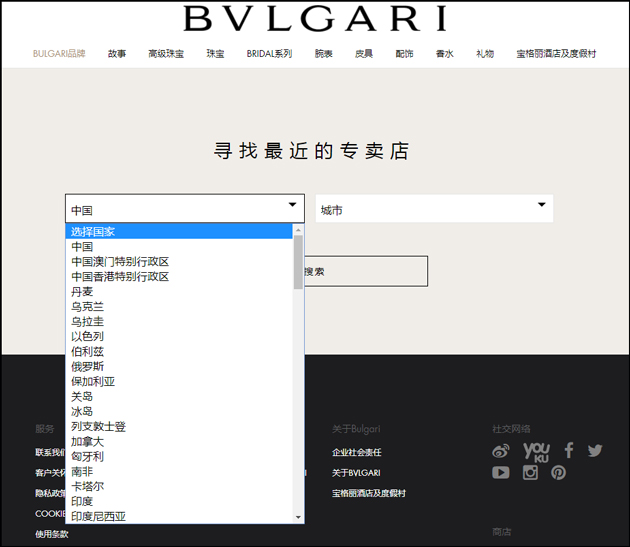Select 匈牙利 from country list
The image size is (630, 547).
pyautogui.click(x=179, y=457)
